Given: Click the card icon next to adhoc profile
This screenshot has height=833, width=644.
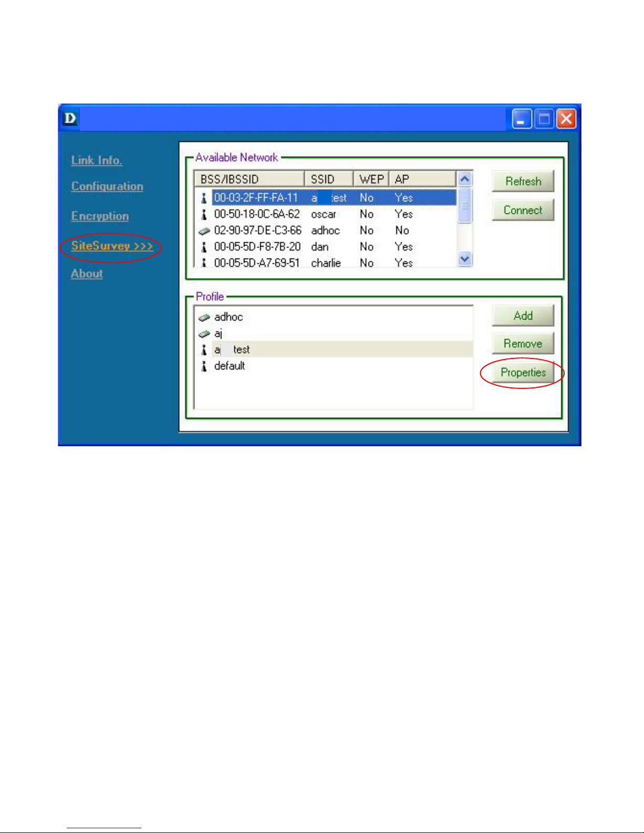Looking at the screenshot, I should tap(204, 317).
